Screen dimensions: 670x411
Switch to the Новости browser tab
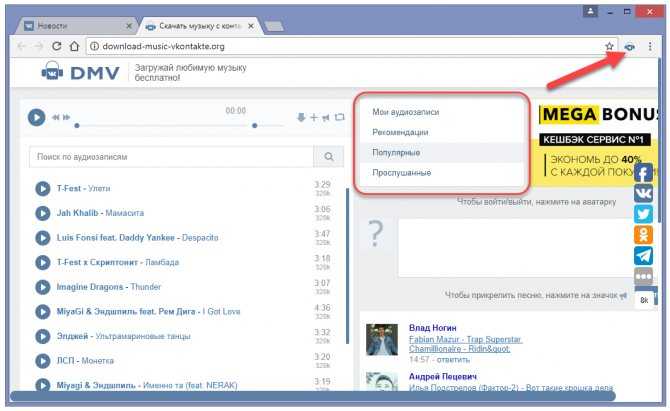[x=77, y=26]
